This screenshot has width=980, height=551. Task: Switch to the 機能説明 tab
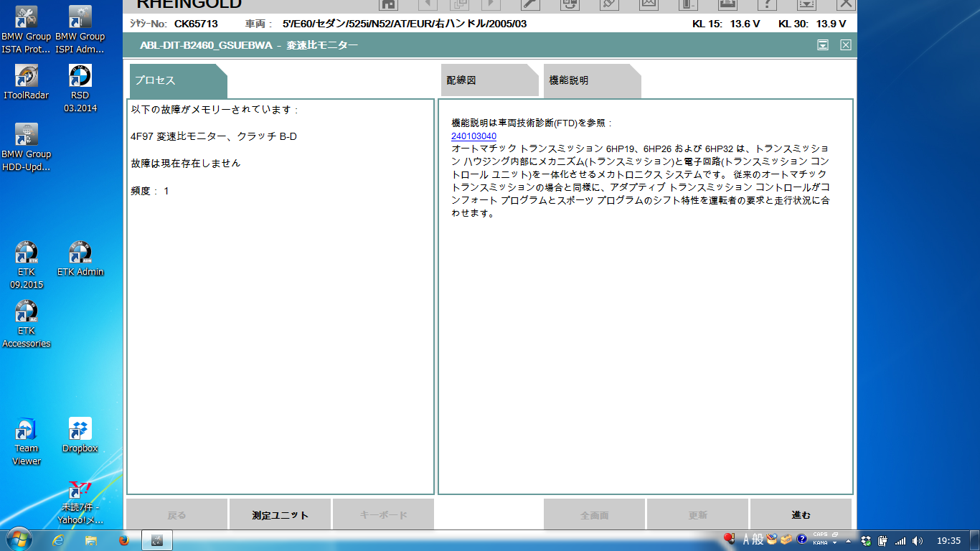click(x=592, y=80)
